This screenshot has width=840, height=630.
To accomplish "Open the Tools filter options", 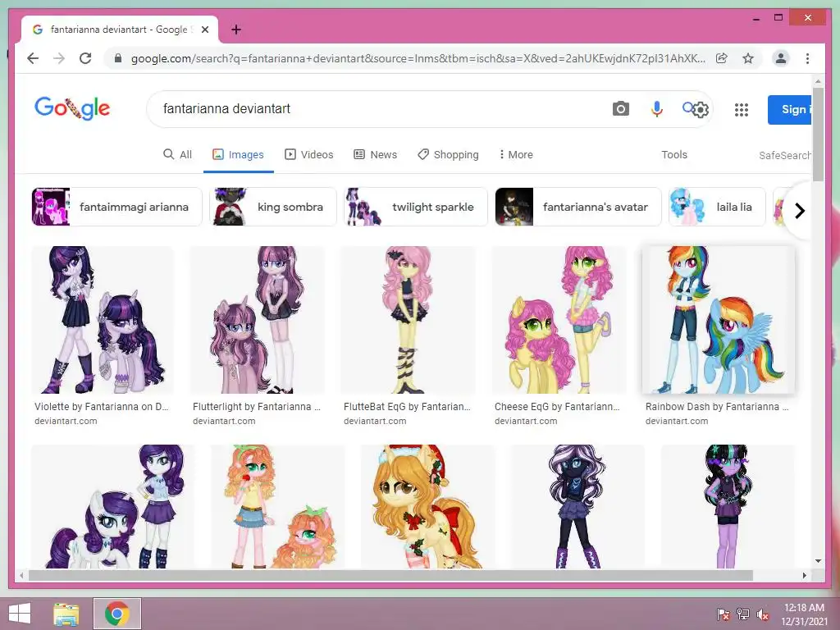I will click(674, 154).
